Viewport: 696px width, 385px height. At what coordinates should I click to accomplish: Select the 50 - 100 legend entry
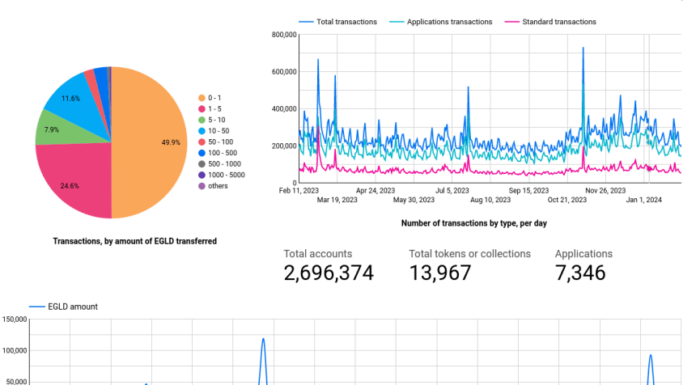coord(216,142)
